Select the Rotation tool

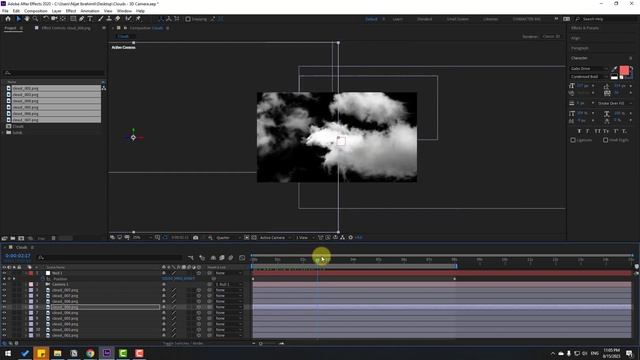46,19
